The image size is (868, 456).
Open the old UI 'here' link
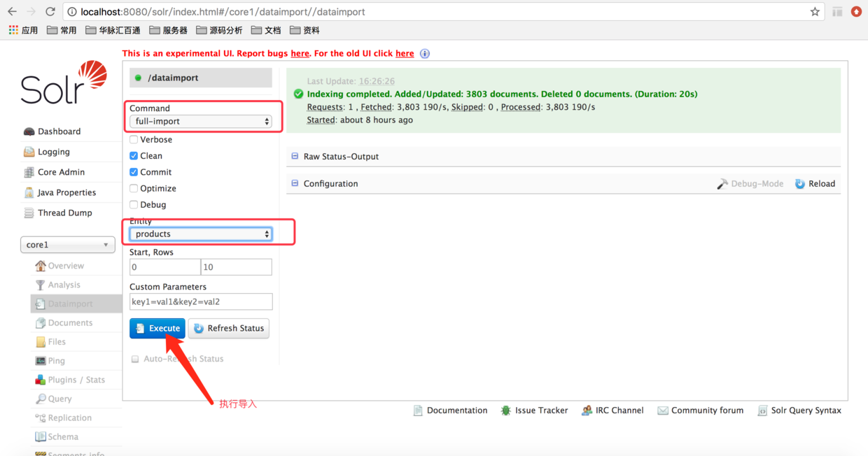405,53
